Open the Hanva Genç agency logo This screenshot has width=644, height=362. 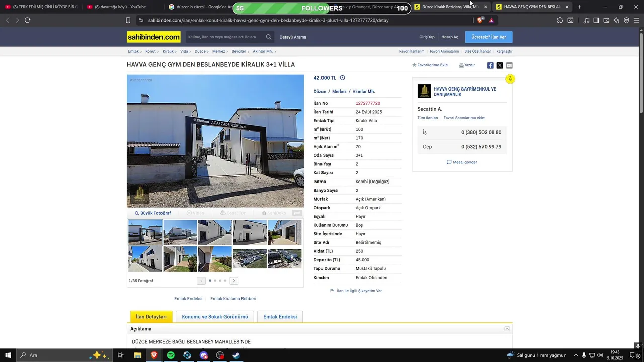pos(424,91)
